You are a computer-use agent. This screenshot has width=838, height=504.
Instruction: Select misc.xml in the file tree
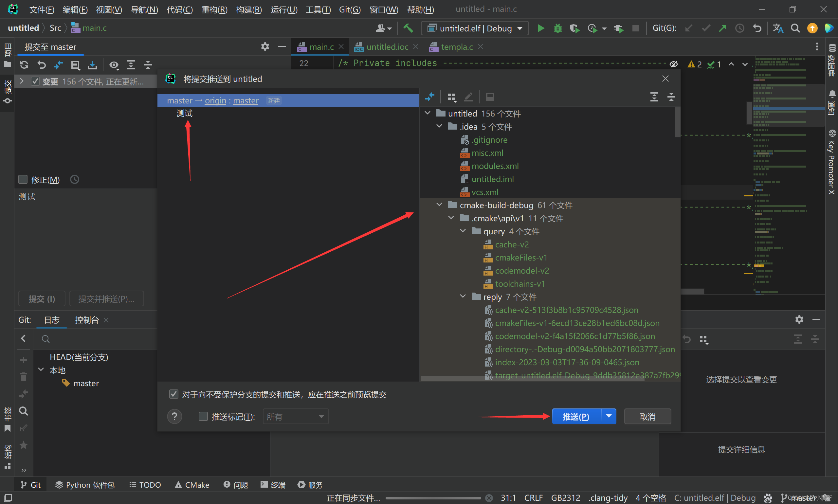tap(487, 153)
